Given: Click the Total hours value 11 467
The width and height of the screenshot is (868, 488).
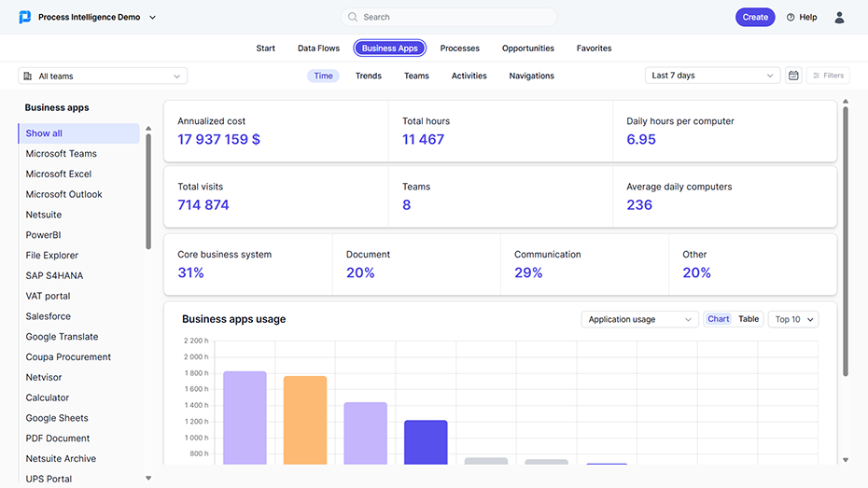Looking at the screenshot, I should (423, 139).
